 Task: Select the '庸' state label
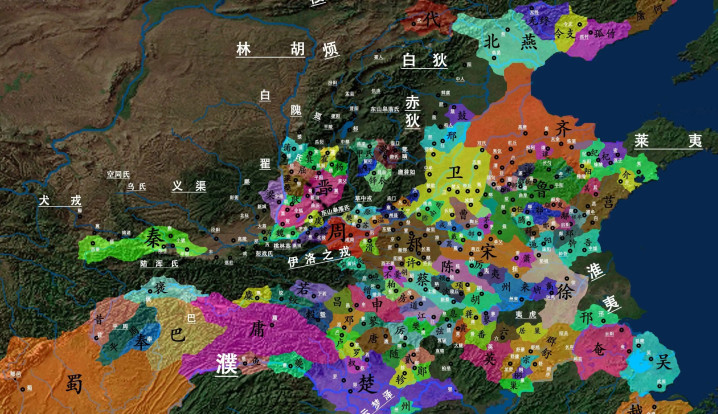point(257,328)
